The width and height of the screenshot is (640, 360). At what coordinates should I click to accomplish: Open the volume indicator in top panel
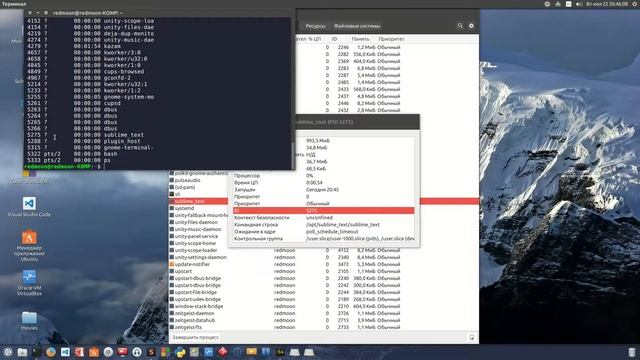pos(579,4)
